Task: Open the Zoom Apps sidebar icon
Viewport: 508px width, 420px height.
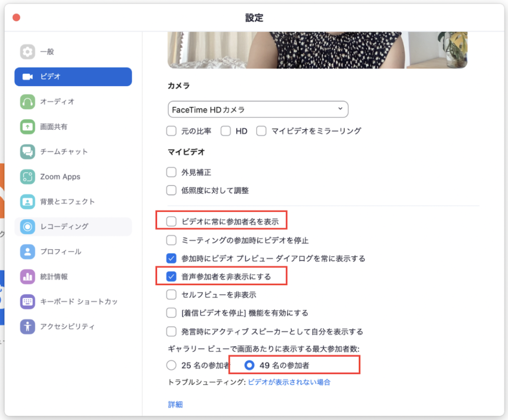Action: 27,177
